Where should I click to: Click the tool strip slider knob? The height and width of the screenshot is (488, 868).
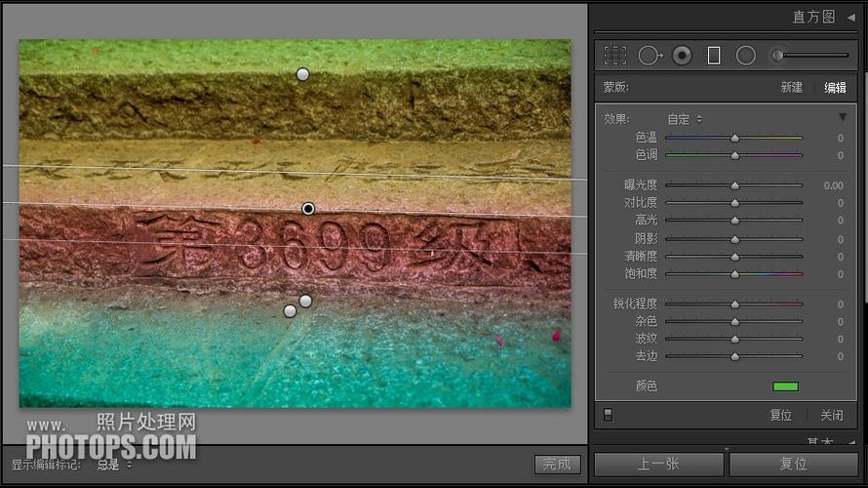pyautogui.click(x=777, y=56)
